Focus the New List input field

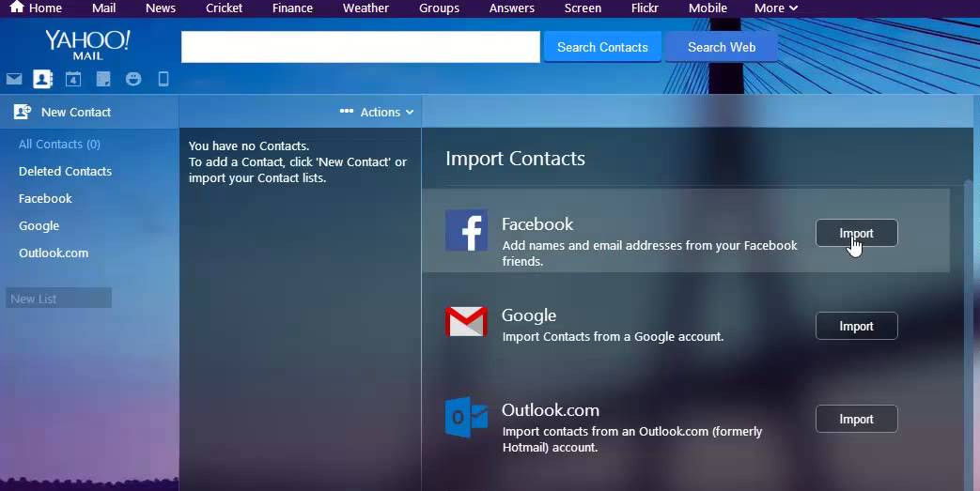tap(58, 299)
